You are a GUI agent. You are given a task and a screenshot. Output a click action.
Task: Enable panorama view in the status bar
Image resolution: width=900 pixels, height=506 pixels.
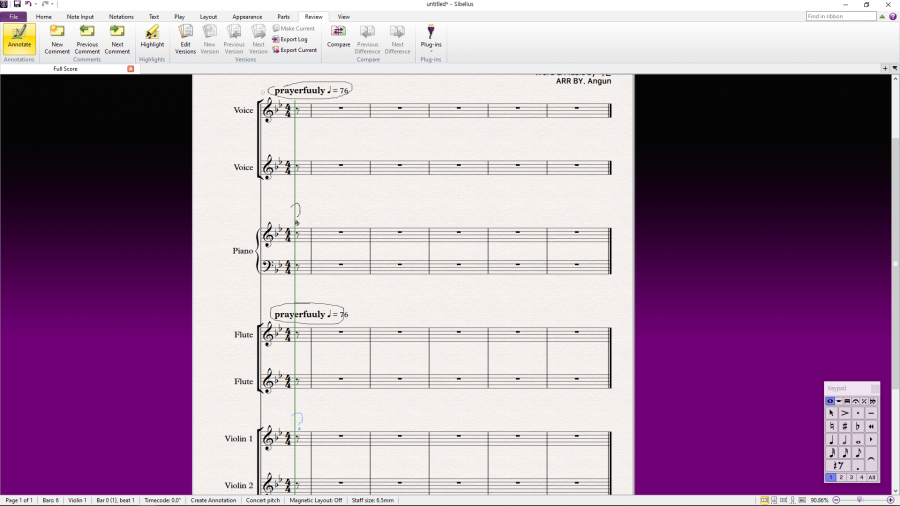802,500
